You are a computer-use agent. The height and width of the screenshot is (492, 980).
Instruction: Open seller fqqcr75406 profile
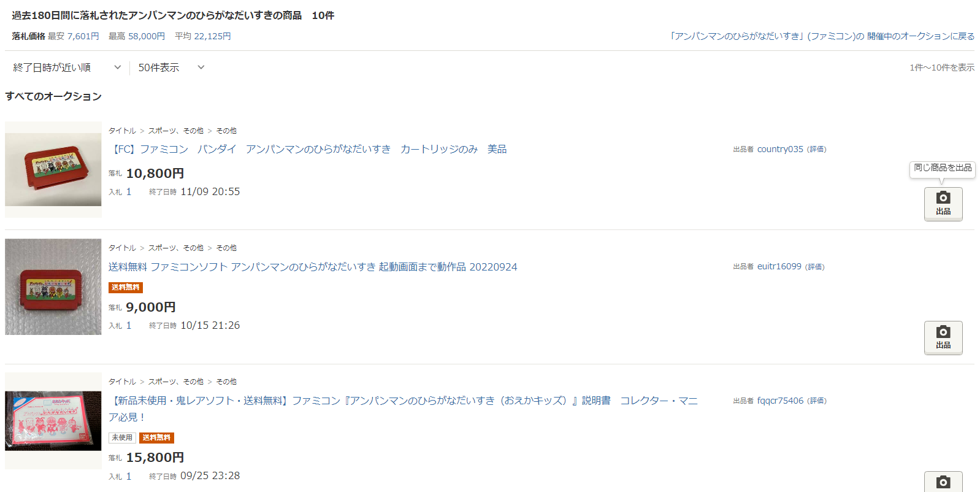point(780,401)
